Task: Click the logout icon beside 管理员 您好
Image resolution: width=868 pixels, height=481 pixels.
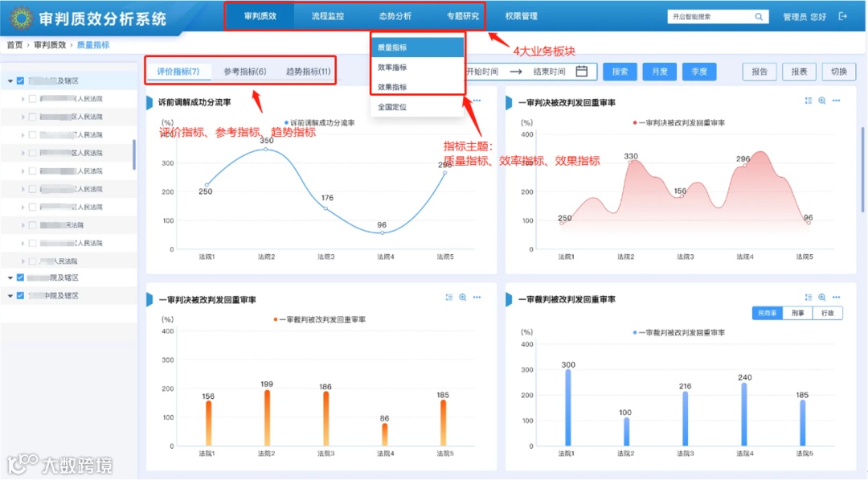Action: tap(842, 17)
